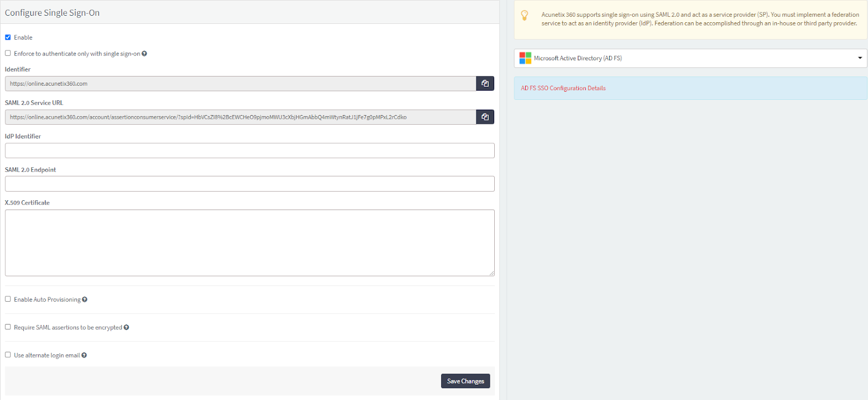
Task: Uncheck the Enable checkbox
Action: coord(8,37)
